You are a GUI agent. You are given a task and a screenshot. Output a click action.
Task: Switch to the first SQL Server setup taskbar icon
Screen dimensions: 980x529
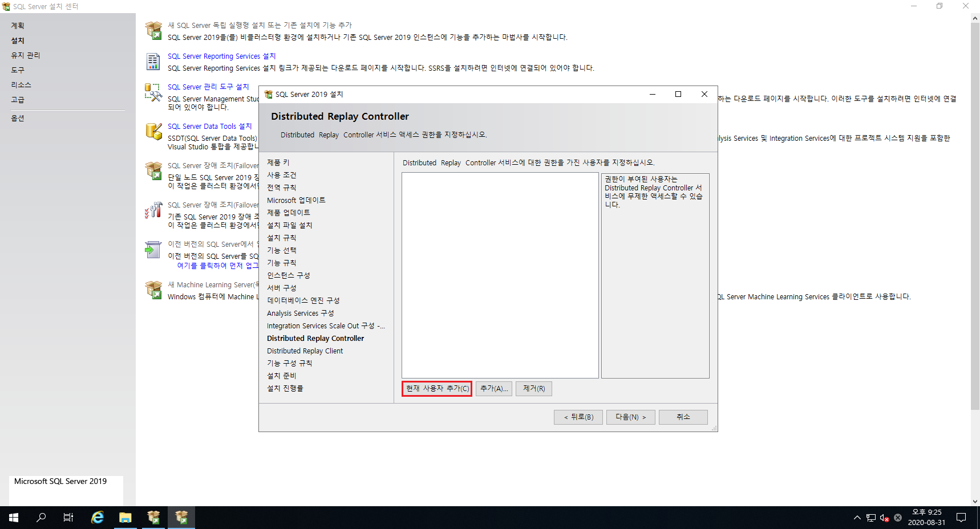[153, 518]
